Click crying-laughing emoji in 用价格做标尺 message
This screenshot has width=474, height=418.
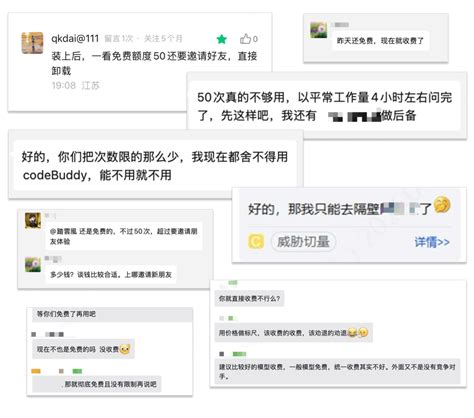click(x=352, y=332)
